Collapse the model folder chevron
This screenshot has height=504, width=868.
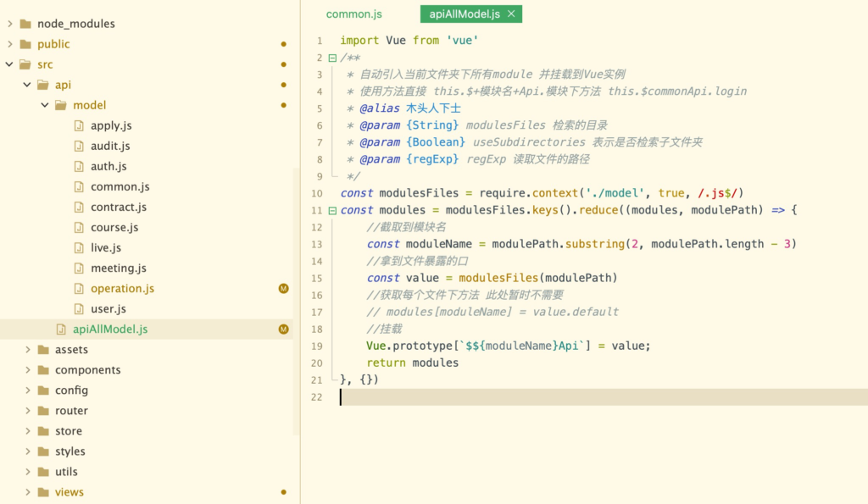[45, 105]
